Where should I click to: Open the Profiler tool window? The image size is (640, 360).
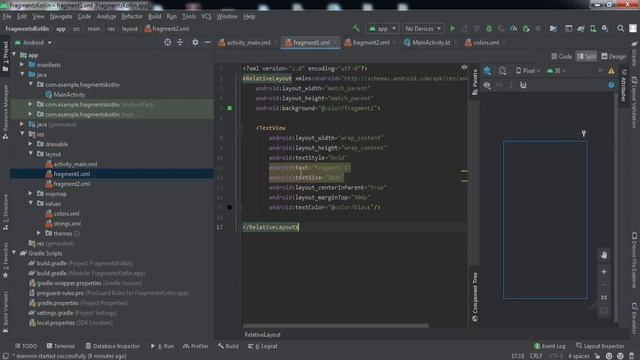point(196,346)
